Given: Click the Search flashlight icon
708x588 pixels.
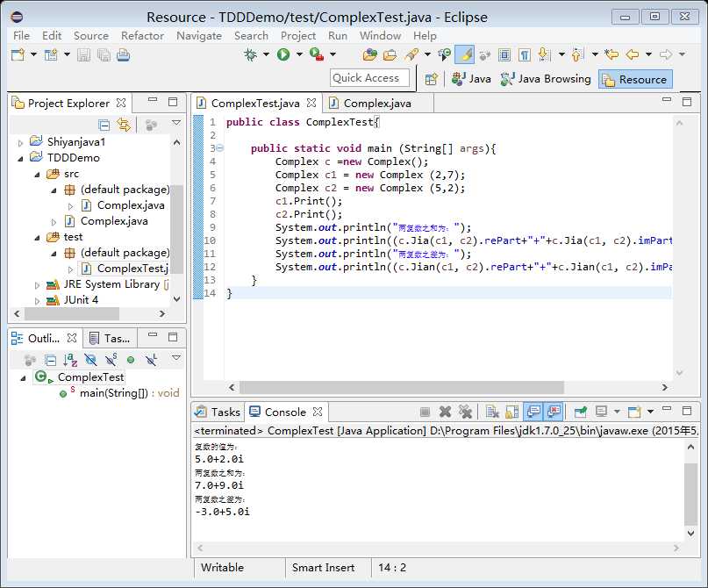Looking at the screenshot, I should (411, 54).
